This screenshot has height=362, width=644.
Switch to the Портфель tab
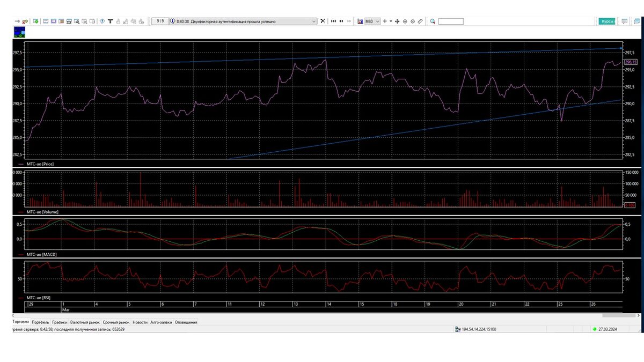41,322
